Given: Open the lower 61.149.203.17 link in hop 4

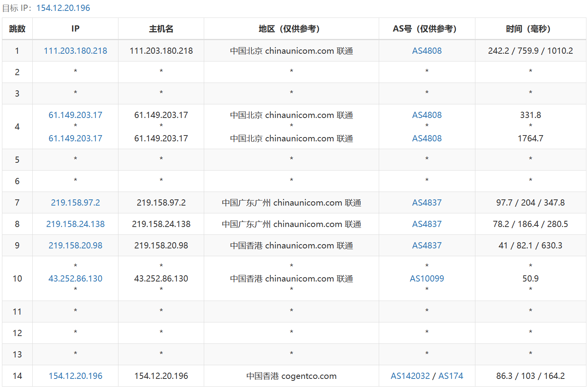Looking at the screenshot, I should tap(75, 138).
